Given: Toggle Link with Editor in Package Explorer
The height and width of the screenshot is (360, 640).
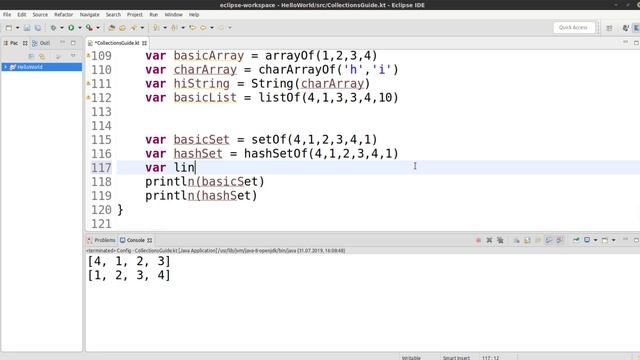Looking at the screenshot, I should pos(42,56).
